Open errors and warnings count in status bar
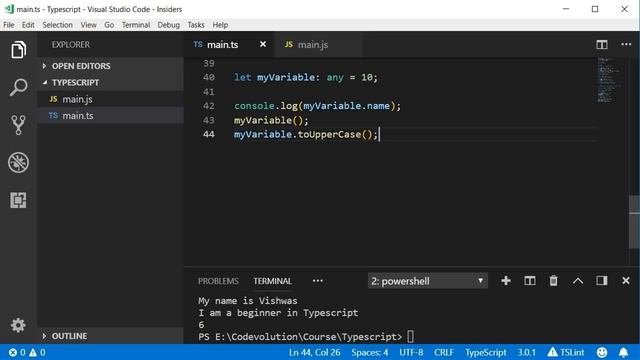640x360 pixels. [27, 352]
